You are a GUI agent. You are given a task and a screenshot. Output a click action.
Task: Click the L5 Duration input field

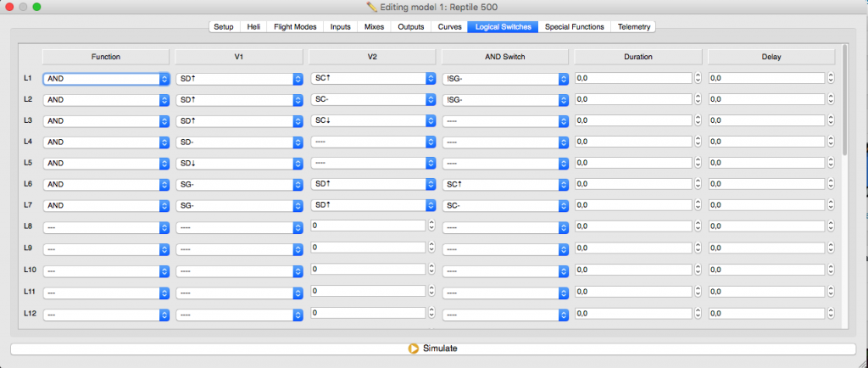[x=632, y=163]
